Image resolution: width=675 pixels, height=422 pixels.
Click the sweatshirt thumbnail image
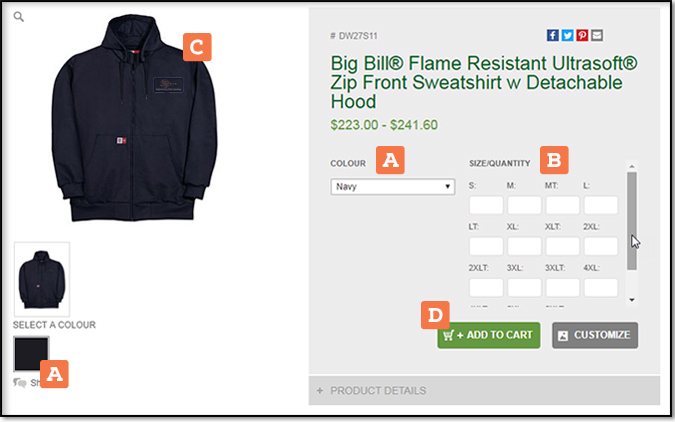coord(41,278)
